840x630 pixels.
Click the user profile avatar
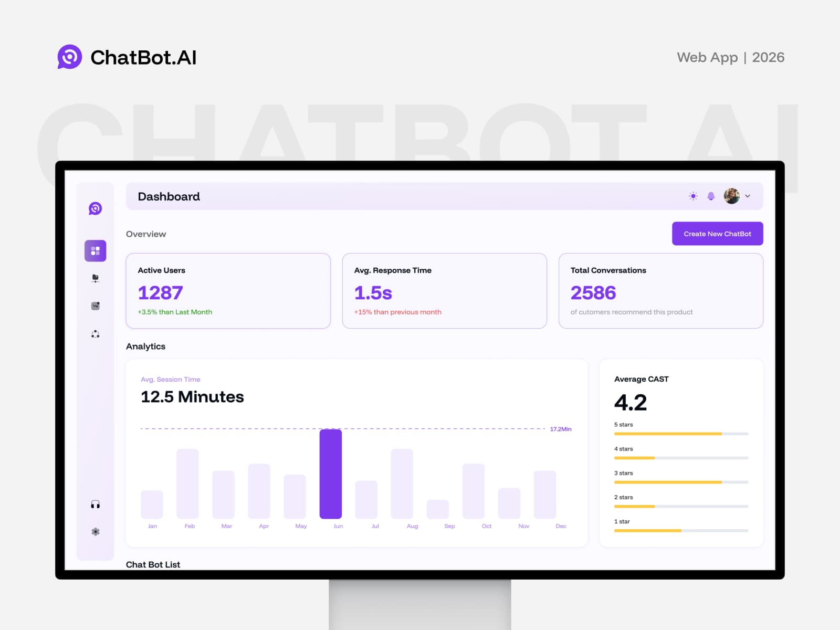pos(731,196)
